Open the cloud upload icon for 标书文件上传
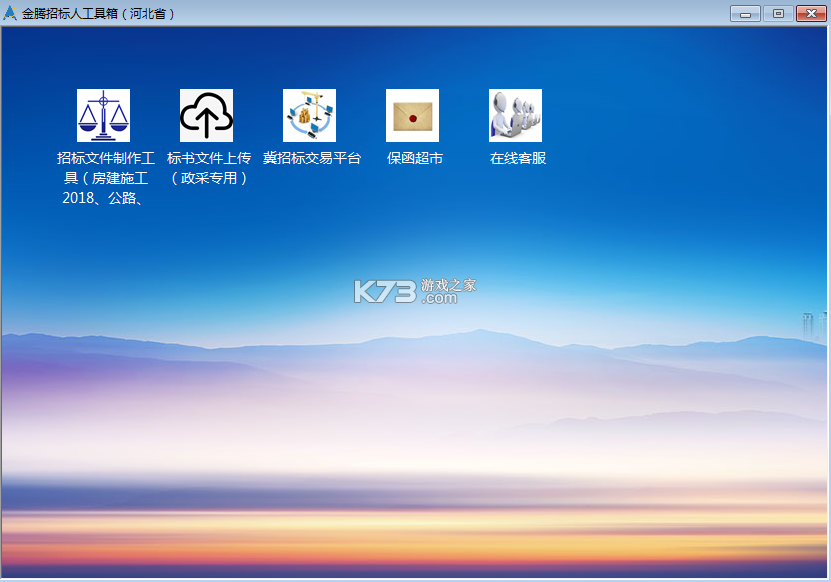831x582 pixels. click(x=206, y=115)
